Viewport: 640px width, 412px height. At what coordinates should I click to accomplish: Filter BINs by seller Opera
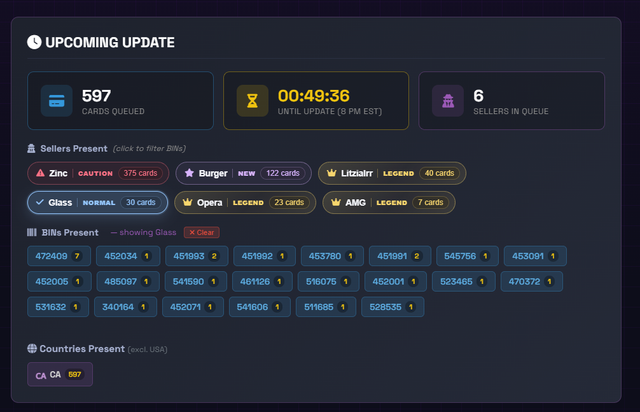pyautogui.click(x=245, y=202)
